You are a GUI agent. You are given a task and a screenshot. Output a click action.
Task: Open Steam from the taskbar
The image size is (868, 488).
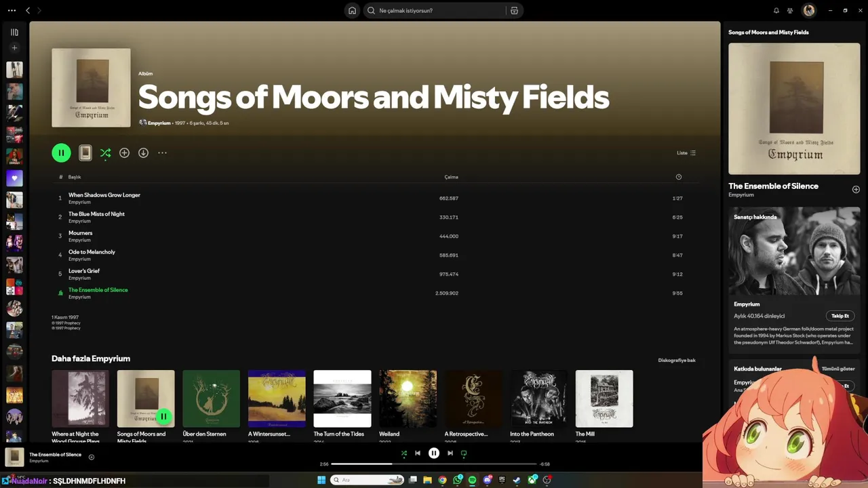(517, 480)
